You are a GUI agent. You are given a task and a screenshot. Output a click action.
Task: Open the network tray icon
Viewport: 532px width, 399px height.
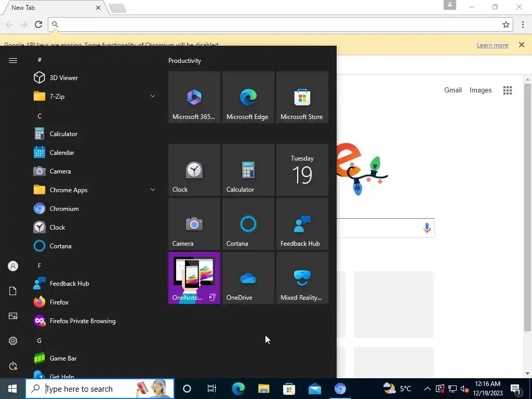453,389
